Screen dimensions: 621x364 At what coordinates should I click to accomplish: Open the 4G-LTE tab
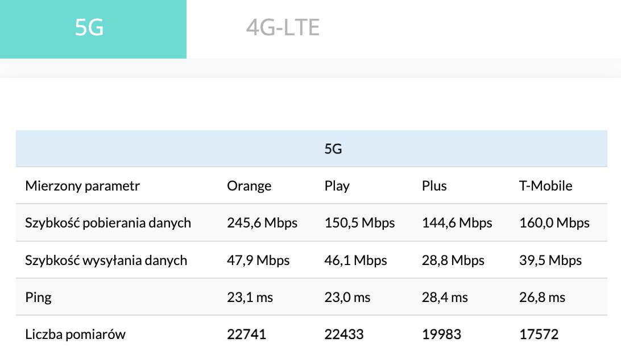(x=283, y=28)
